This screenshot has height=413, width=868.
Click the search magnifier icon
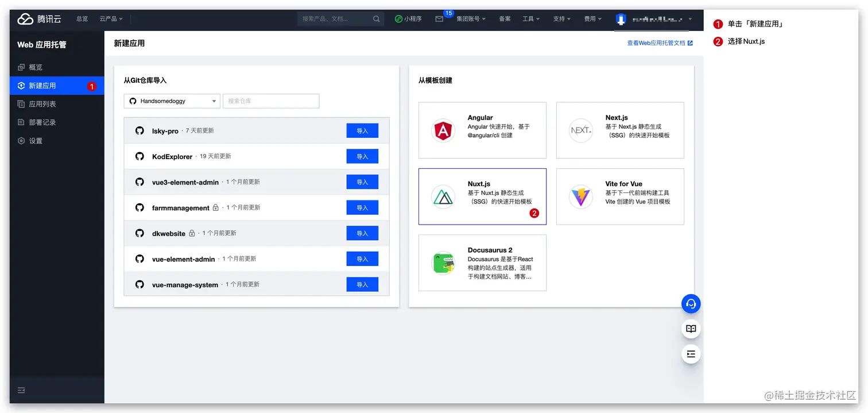(x=377, y=19)
